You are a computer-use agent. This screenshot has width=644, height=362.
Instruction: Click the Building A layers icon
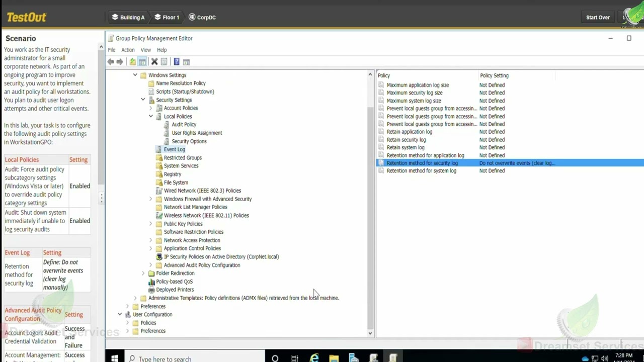pyautogui.click(x=115, y=17)
